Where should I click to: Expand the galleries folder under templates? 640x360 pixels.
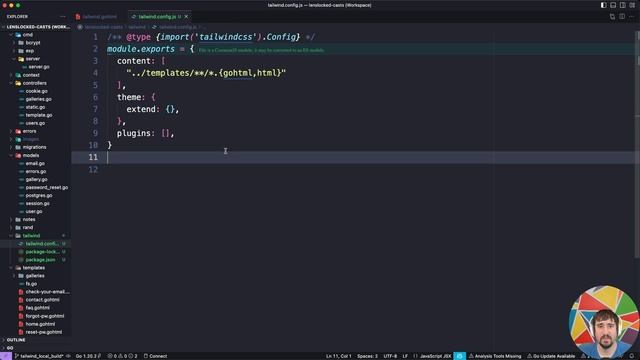(35, 276)
